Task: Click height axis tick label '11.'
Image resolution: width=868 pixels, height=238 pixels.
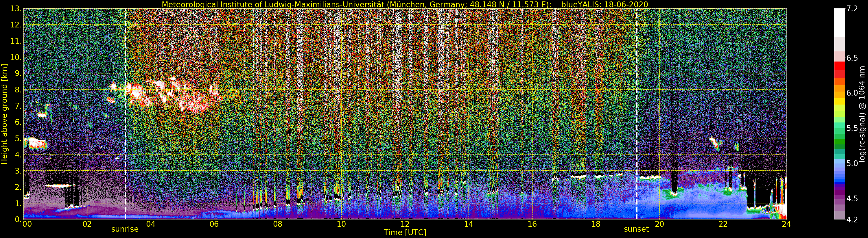Action: [x=16, y=41]
